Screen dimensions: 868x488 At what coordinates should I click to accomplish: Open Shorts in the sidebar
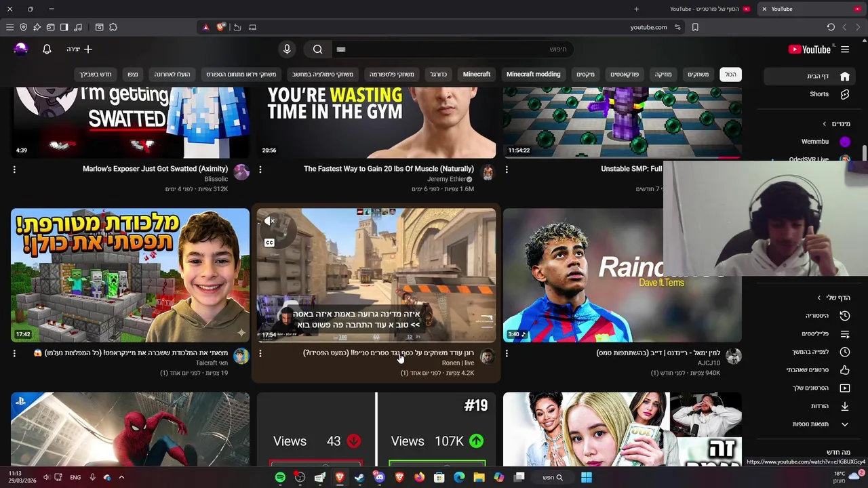coord(808,94)
